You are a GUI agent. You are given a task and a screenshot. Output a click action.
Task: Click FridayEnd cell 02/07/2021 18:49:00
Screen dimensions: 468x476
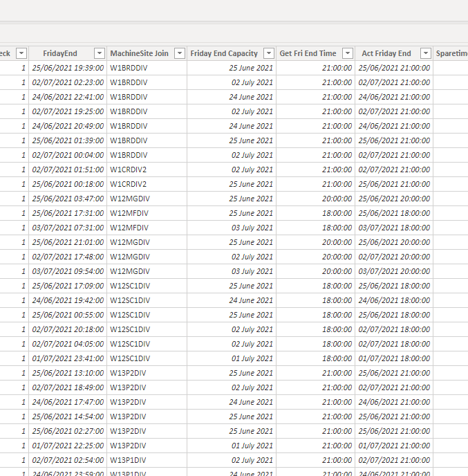click(68, 387)
